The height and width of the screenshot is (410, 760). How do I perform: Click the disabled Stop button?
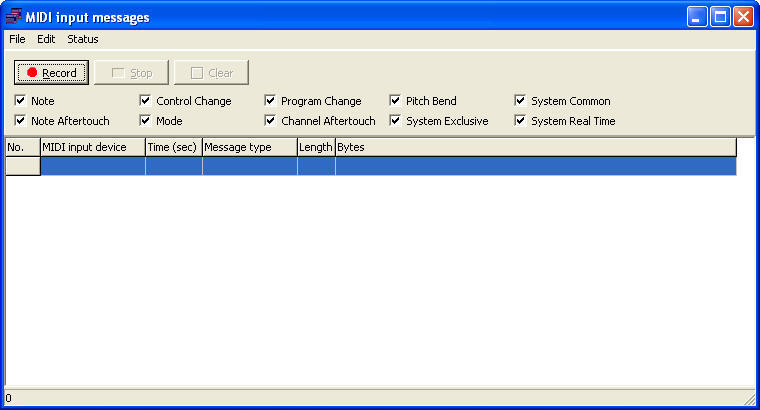click(x=131, y=73)
